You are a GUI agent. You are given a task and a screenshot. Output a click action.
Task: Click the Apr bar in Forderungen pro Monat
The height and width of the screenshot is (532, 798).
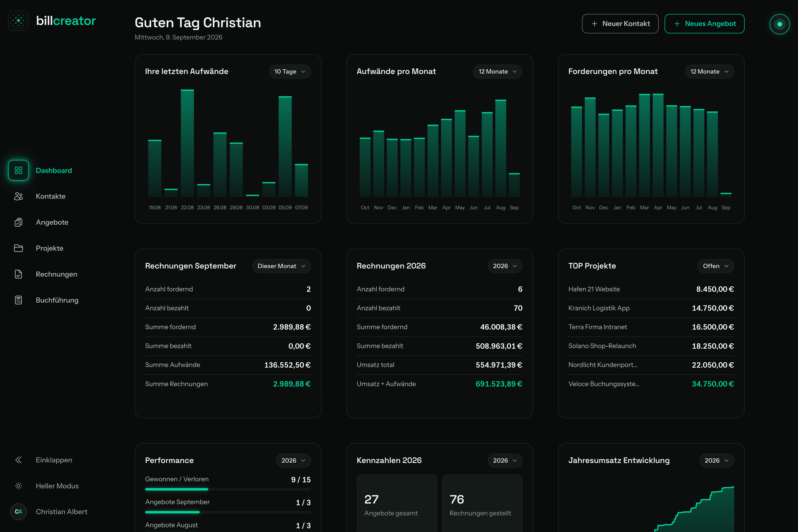658,145
